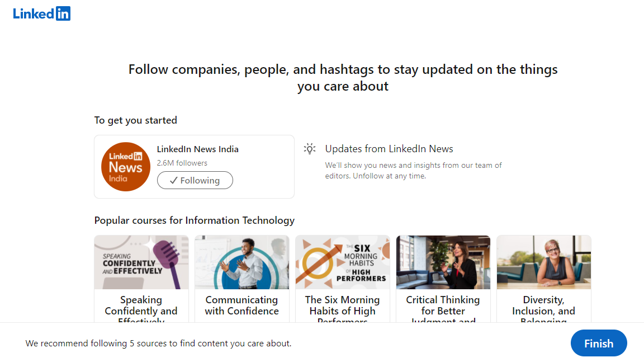Select the Critical Thinking for Better Judgment title

click(443, 305)
